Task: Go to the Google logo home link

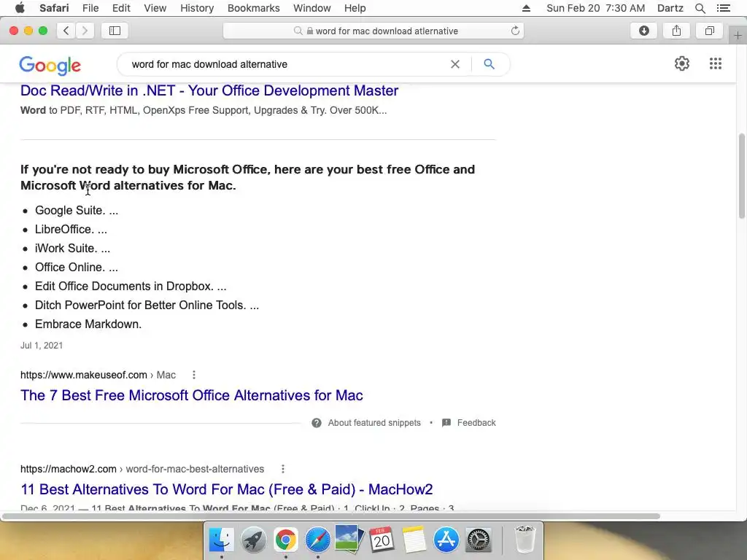Action: click(x=50, y=65)
